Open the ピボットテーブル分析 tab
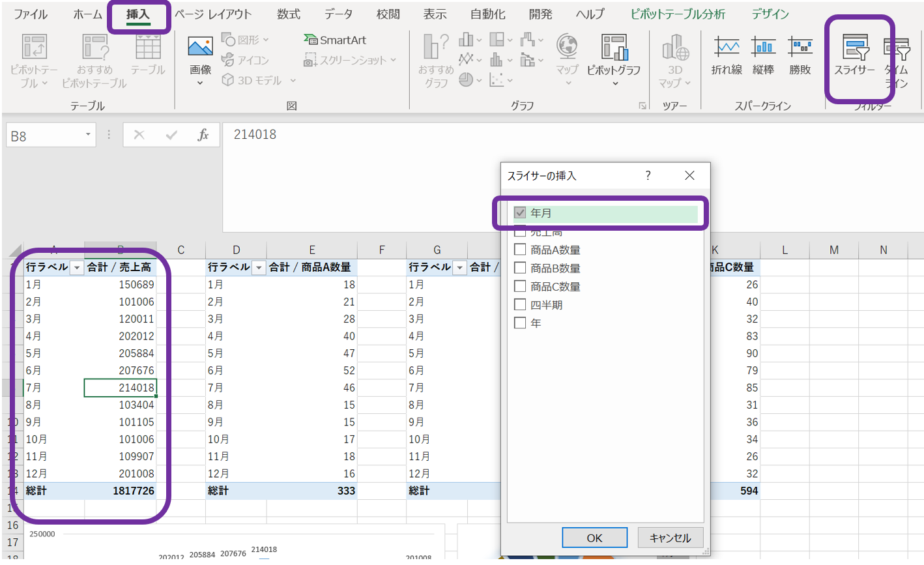 pyautogui.click(x=678, y=14)
